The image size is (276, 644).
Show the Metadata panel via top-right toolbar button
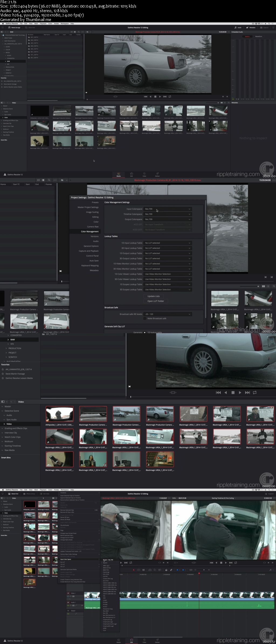pos(251,28)
